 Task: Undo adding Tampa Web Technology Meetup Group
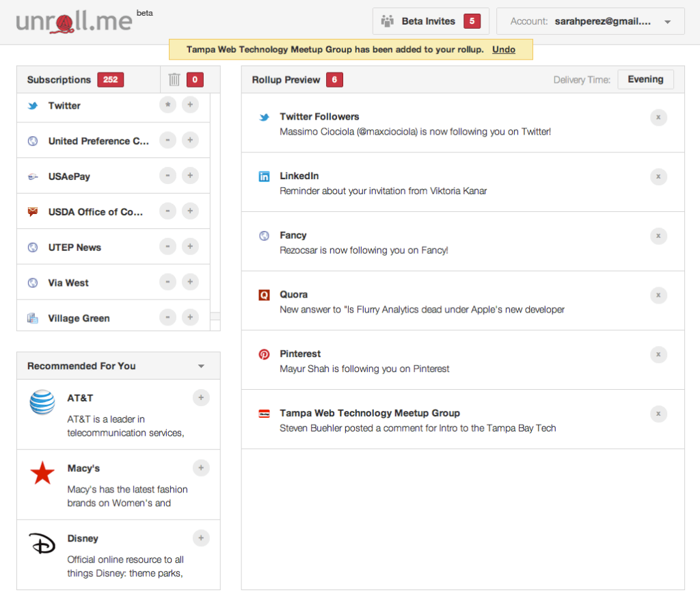click(x=504, y=49)
